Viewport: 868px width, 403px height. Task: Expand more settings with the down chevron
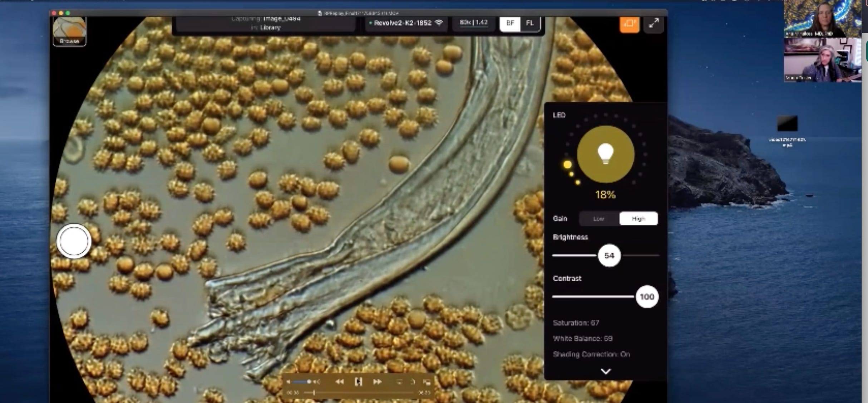click(606, 372)
